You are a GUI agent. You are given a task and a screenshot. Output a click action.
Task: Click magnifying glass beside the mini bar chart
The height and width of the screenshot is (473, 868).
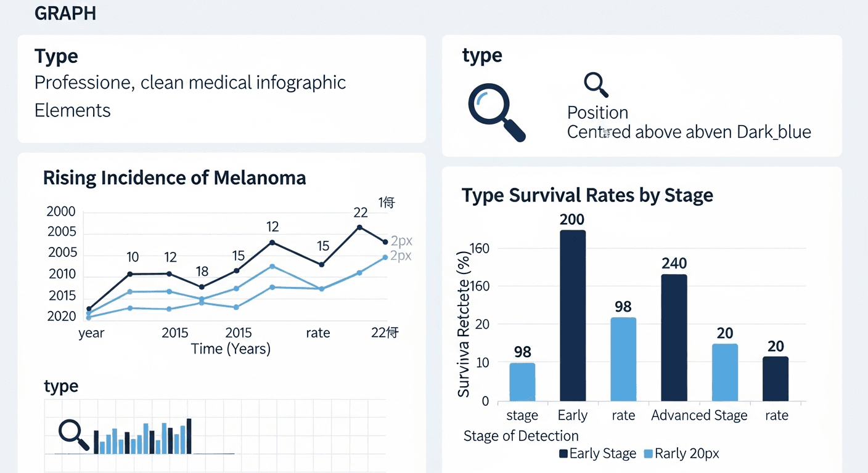(x=73, y=434)
